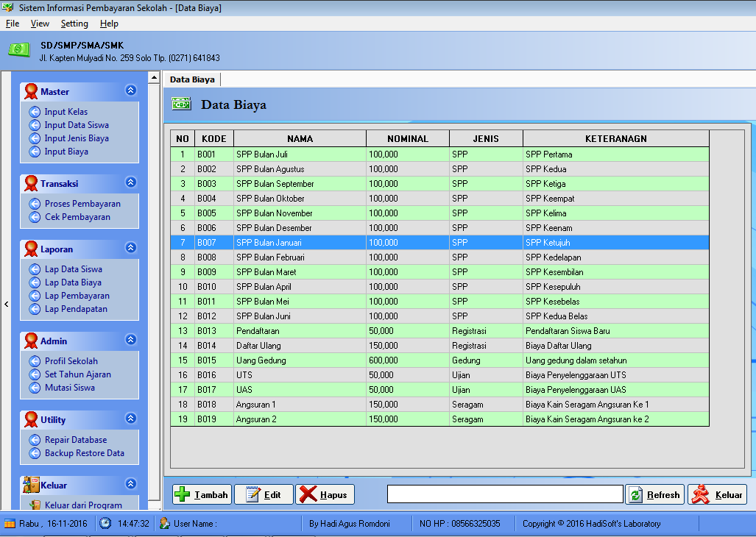Click the Tambah button
This screenshot has width=756, height=537.
click(202, 494)
